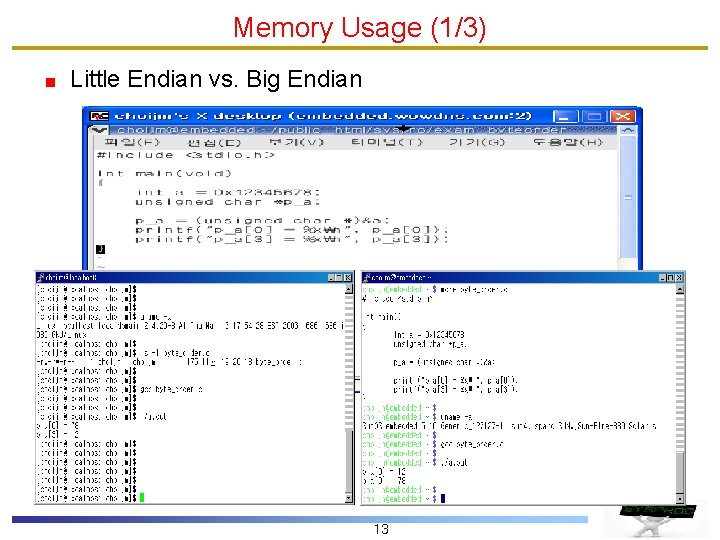Click the printf line for p_a[0] in the editor
The height and width of the screenshot is (540, 720).
tap(292, 230)
